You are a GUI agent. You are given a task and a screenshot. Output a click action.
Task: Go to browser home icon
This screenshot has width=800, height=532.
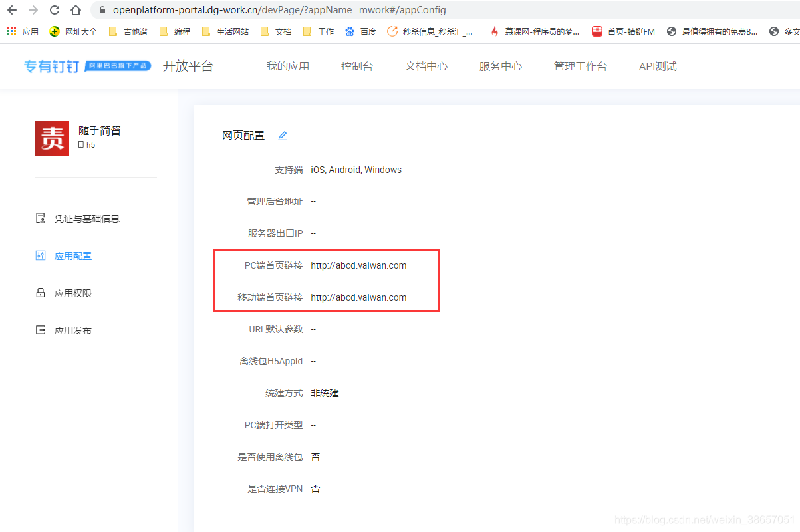click(76, 10)
